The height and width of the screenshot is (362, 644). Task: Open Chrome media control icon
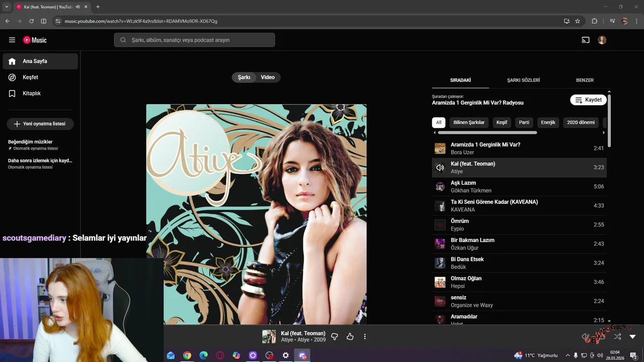click(612, 21)
